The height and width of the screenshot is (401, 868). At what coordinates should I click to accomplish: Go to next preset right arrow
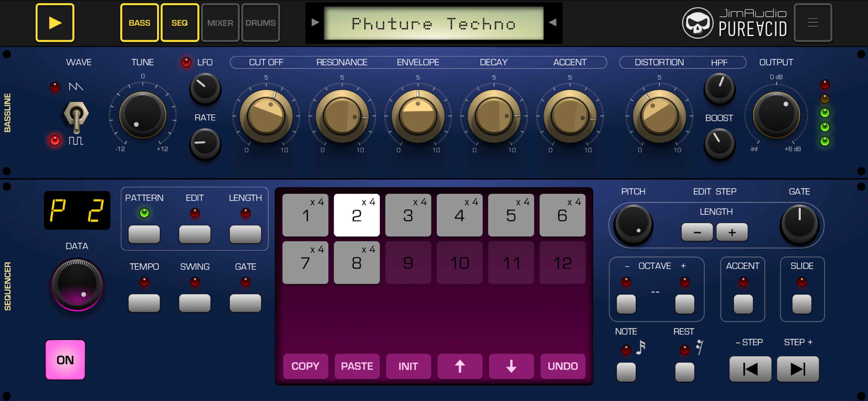click(552, 23)
